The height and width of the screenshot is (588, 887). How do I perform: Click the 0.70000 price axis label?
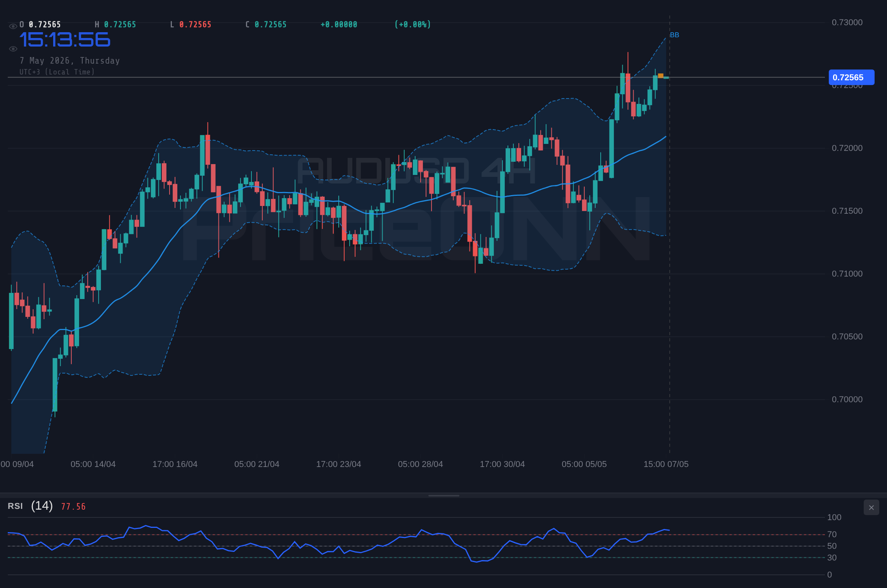point(847,399)
